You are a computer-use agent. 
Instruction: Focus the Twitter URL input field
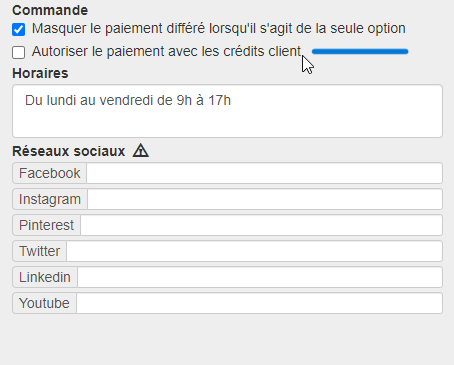(x=254, y=251)
